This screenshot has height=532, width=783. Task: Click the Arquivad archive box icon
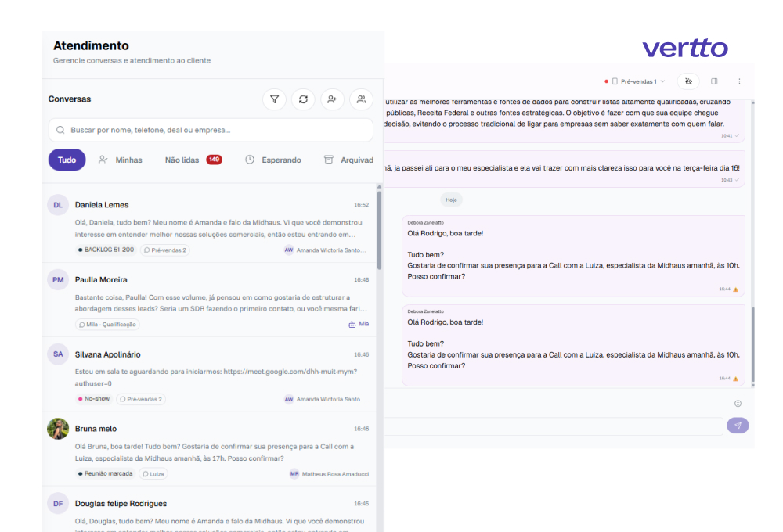329,160
